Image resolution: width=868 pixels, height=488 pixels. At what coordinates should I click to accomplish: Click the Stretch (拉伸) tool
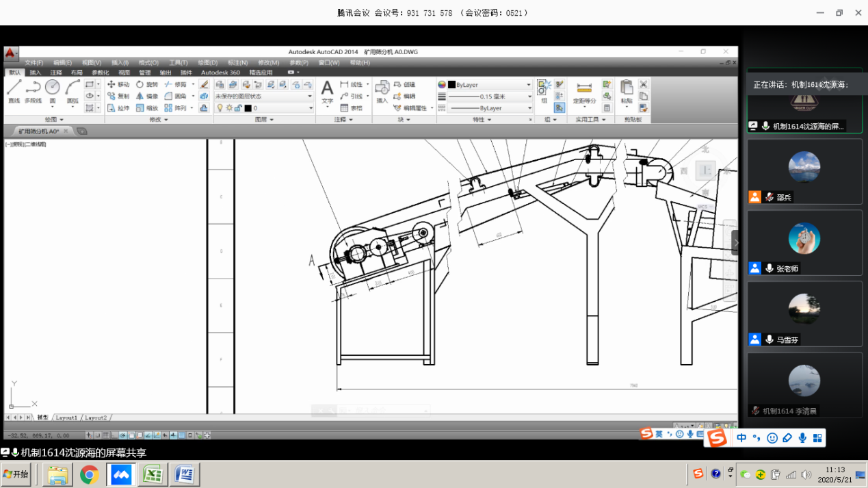(118, 108)
